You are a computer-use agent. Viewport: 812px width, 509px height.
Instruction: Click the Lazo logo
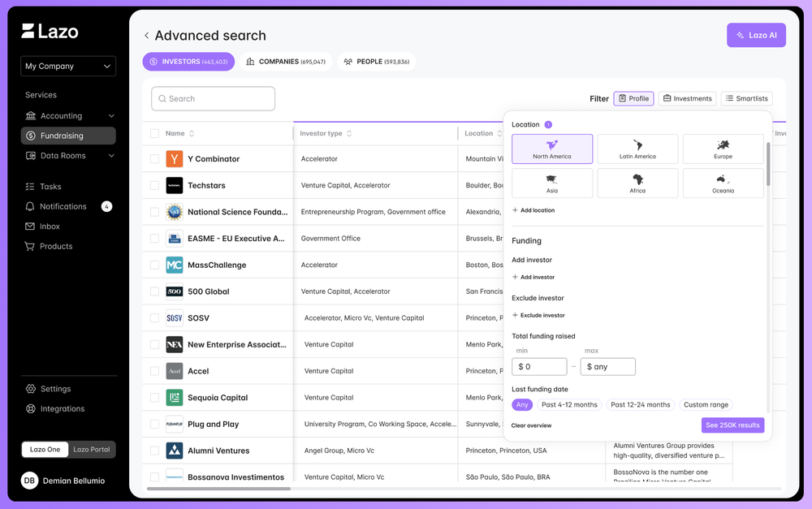pyautogui.click(x=50, y=31)
